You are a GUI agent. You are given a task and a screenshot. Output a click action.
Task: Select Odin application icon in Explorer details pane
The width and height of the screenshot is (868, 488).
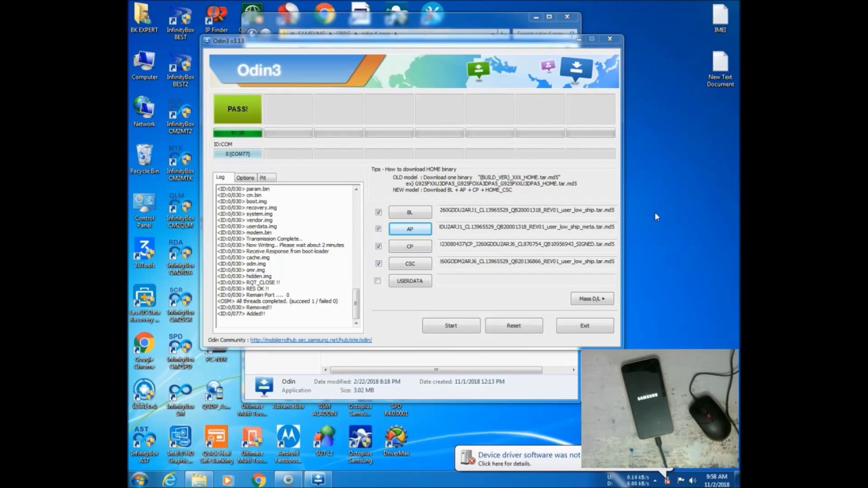pos(263,386)
